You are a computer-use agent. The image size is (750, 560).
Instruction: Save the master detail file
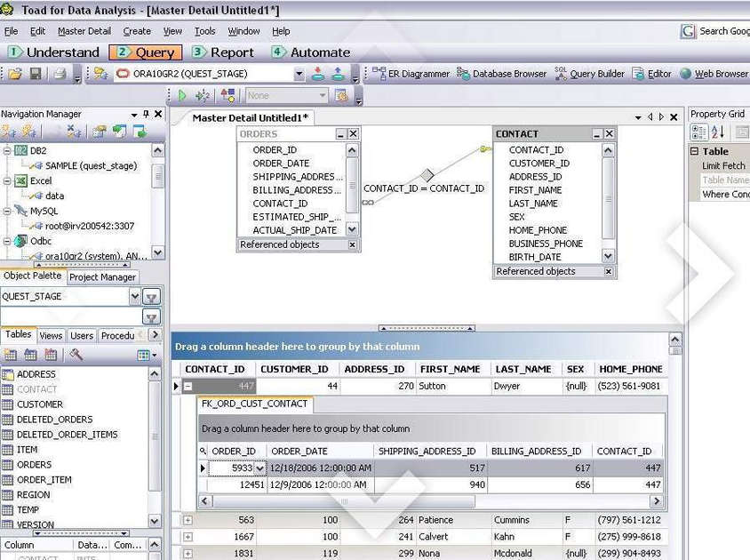tap(35, 75)
